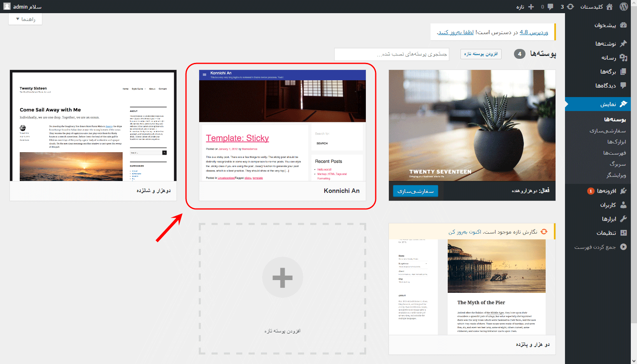Viewport: 637px width, 364px height.
Task: Click the plugins update badge 1
Action: 591,191
